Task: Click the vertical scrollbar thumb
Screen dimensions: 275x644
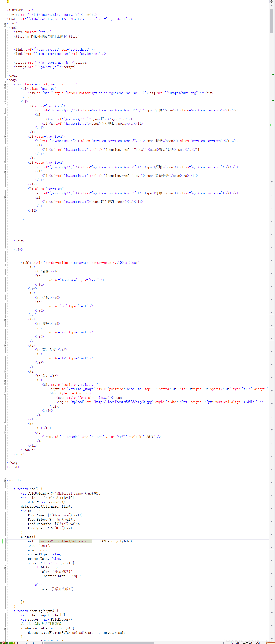Action: click(x=272, y=21)
